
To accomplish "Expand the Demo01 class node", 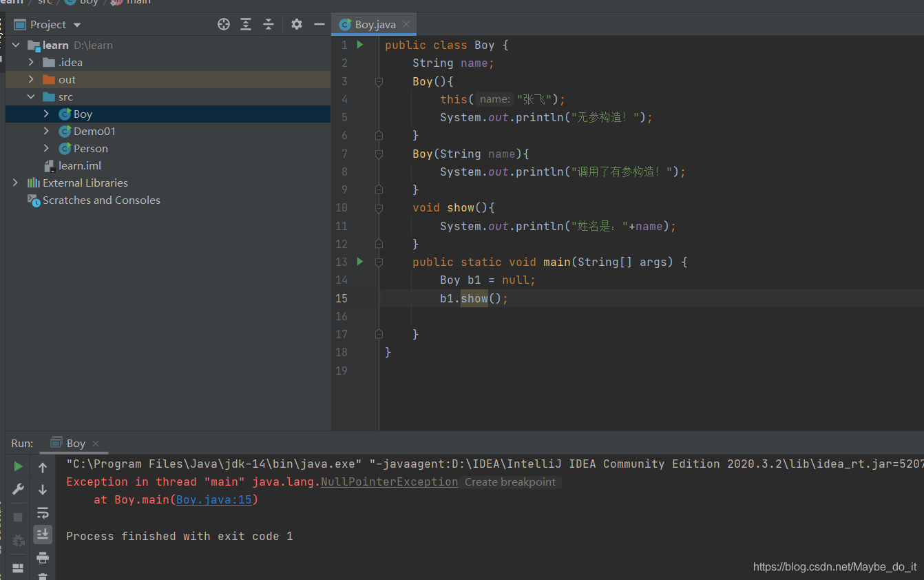I will 46,131.
